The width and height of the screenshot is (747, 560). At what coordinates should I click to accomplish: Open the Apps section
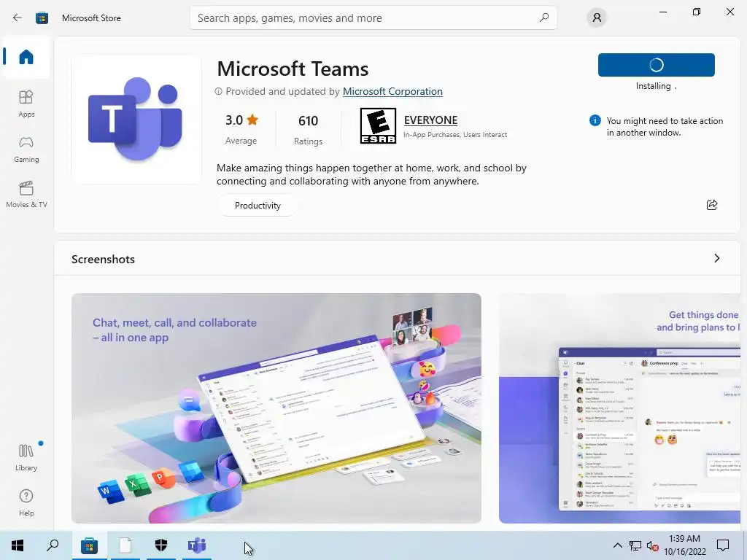pos(26,104)
